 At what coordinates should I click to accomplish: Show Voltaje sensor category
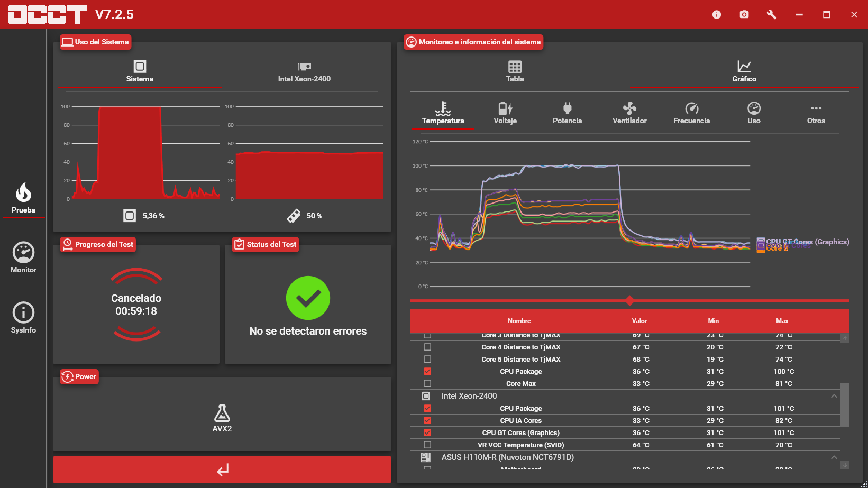pyautogui.click(x=505, y=113)
